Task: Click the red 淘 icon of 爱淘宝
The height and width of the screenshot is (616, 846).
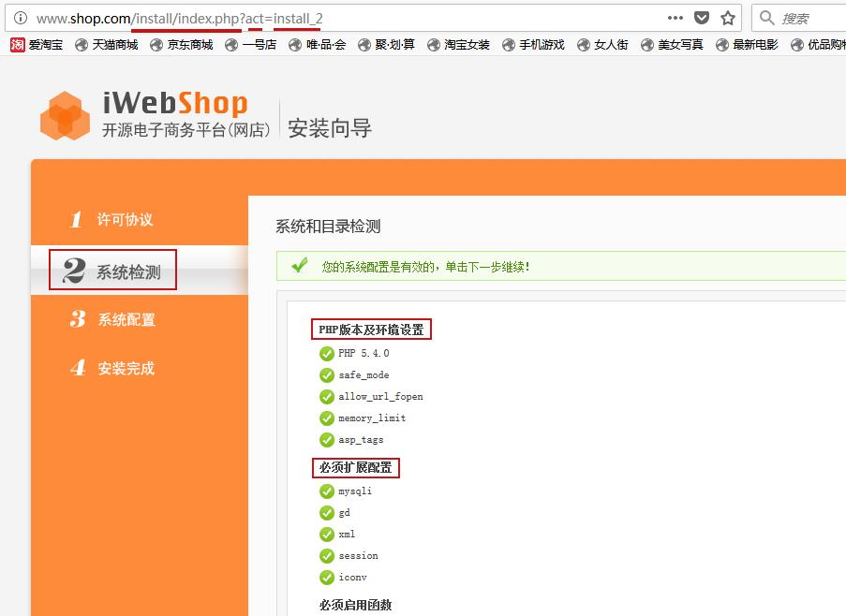Action: click(17, 45)
